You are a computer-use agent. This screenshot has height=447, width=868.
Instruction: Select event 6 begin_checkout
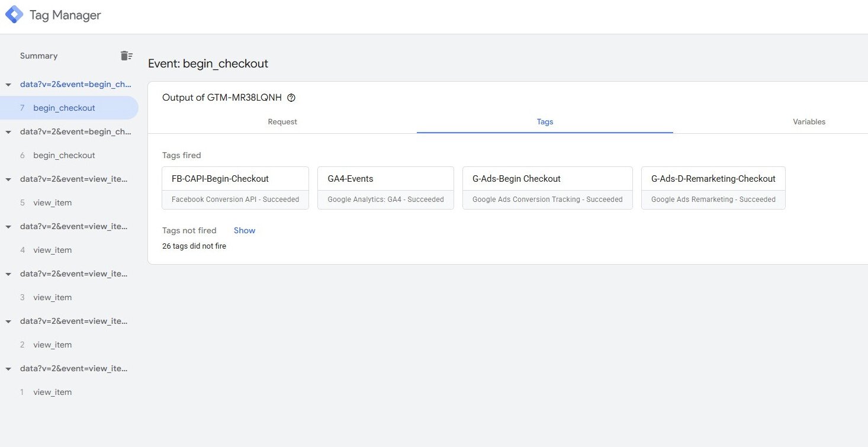point(64,155)
